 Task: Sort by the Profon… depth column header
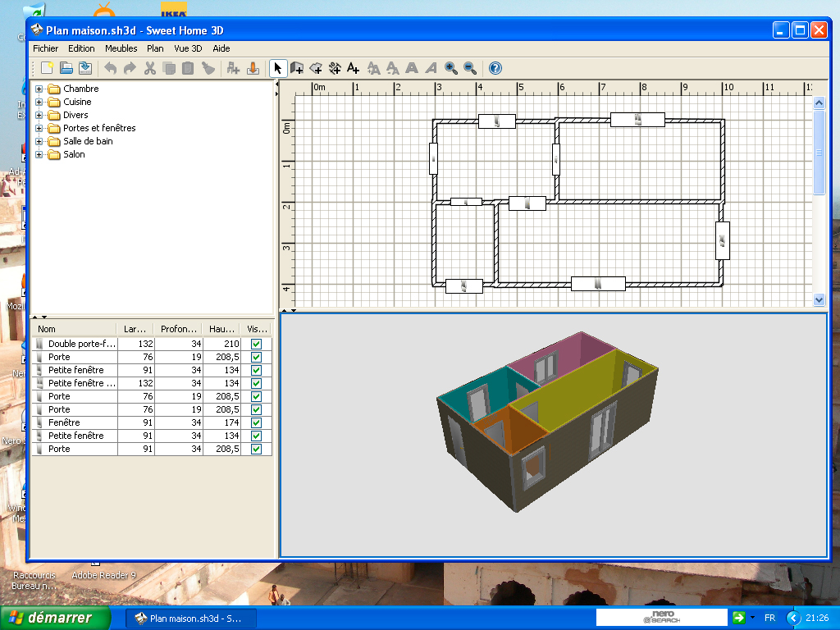tap(178, 329)
